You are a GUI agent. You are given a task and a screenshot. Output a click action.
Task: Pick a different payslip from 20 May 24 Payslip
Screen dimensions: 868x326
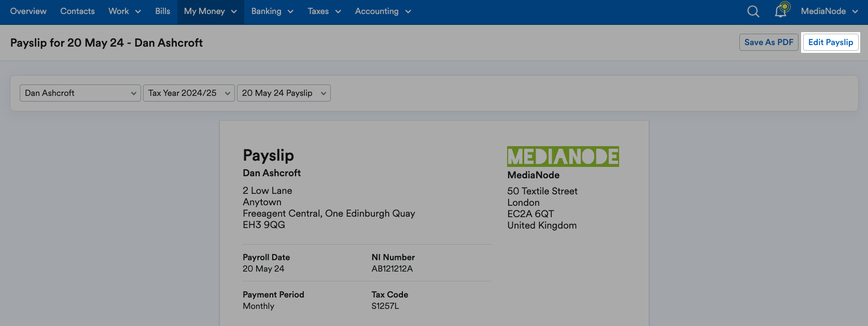284,93
